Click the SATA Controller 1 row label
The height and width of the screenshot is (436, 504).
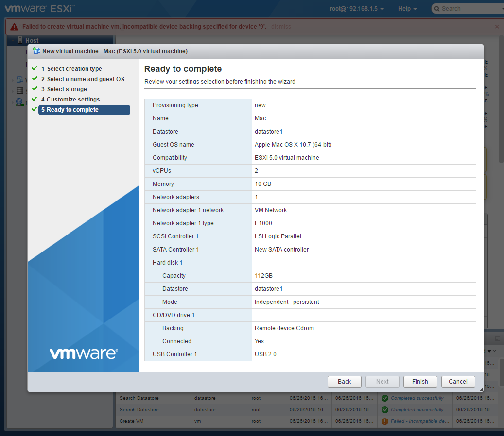coord(175,250)
